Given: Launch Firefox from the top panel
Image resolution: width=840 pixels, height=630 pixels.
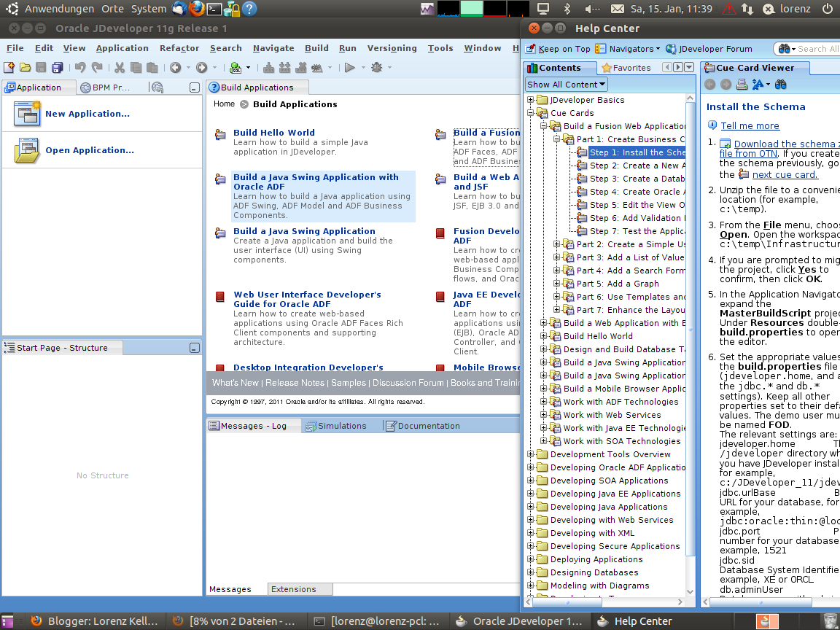Looking at the screenshot, I should click(x=197, y=9).
